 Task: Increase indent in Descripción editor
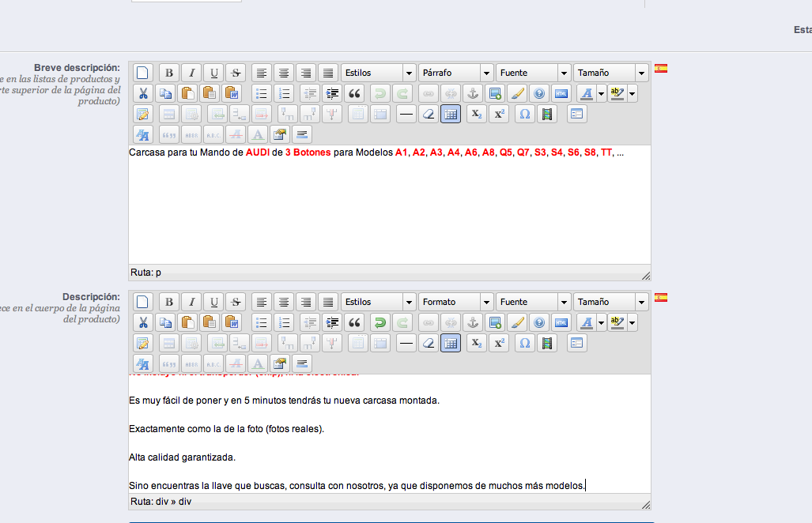pos(332,323)
